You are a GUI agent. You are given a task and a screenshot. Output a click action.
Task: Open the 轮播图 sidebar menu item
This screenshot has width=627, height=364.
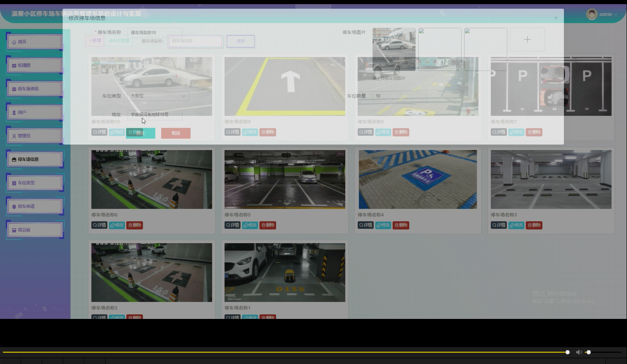34,65
